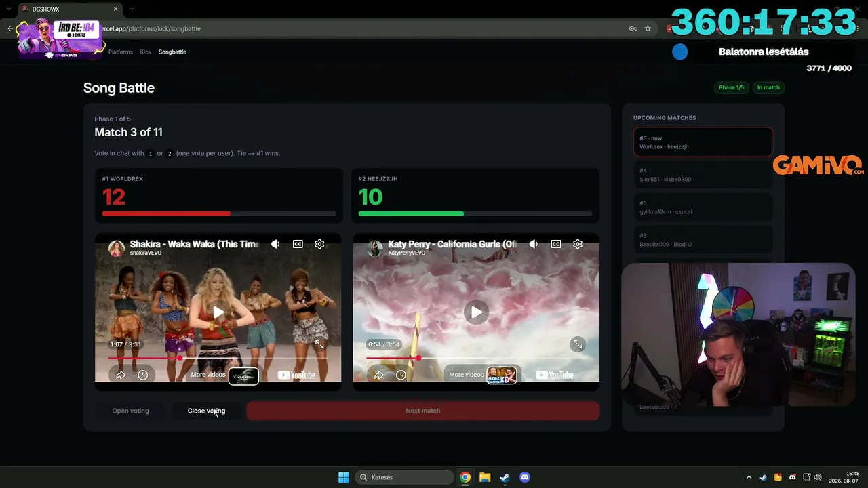Open the Kick breadcrumb link
This screenshot has height=488, width=868.
tap(146, 52)
